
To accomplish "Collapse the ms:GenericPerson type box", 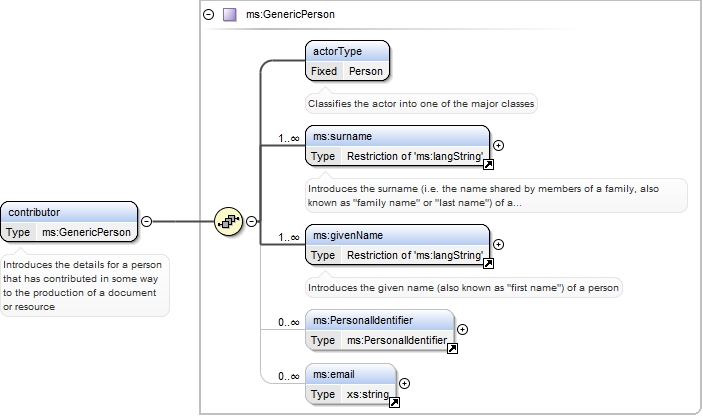I will point(208,15).
